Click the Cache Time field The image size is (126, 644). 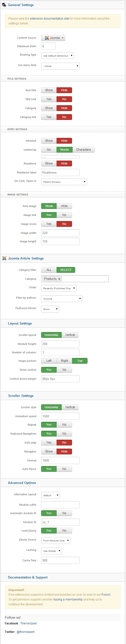tap(60, 560)
